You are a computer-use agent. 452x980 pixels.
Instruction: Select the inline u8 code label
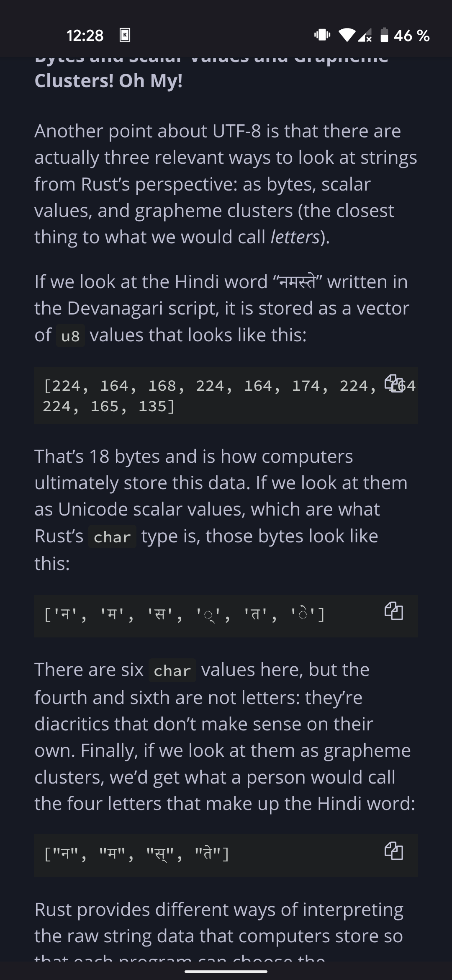(70, 335)
